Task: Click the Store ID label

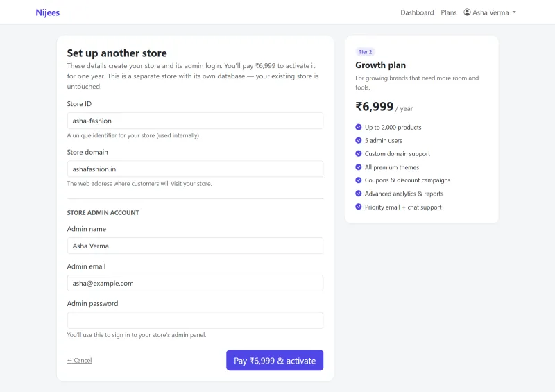Action: click(79, 104)
